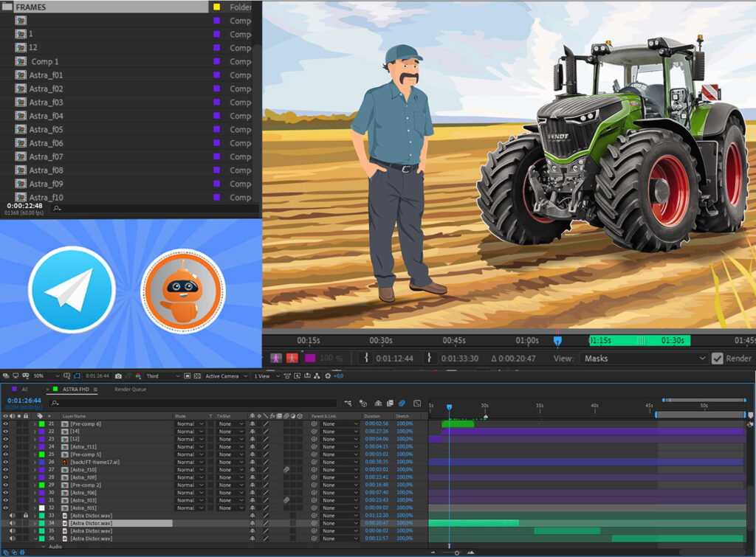Image resolution: width=756 pixels, height=557 pixels.
Task: Take a snapshot with the camera icon
Action: coord(118,376)
